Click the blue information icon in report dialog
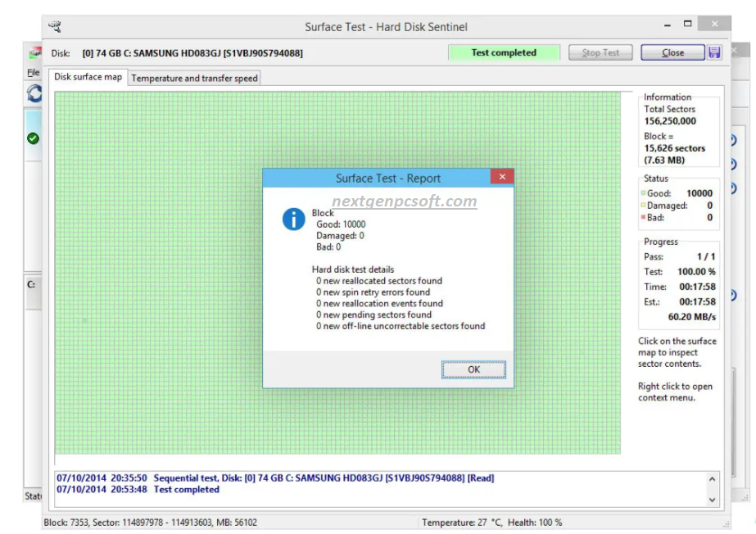 [292, 219]
